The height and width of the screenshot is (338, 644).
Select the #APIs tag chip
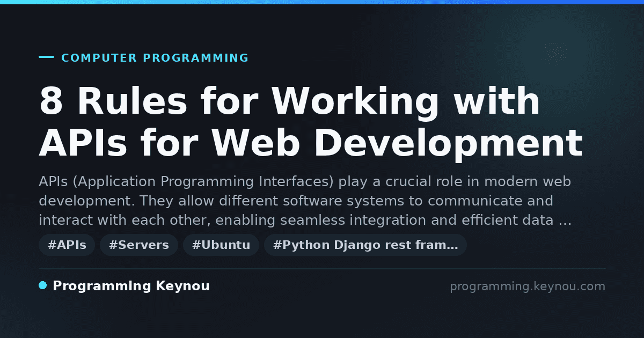coord(67,245)
